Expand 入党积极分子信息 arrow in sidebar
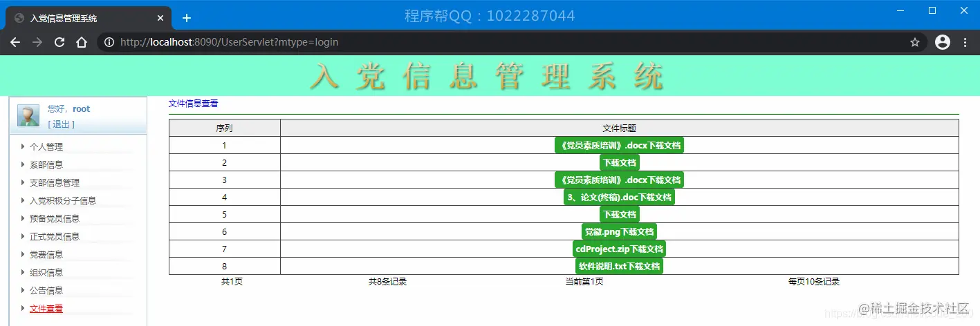980x326 pixels. [23, 200]
